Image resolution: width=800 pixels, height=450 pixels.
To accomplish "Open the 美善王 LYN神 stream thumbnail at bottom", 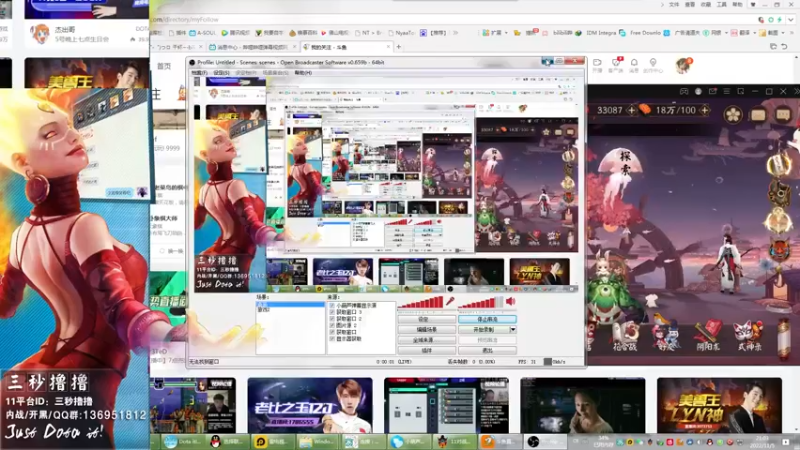I will (x=719, y=406).
